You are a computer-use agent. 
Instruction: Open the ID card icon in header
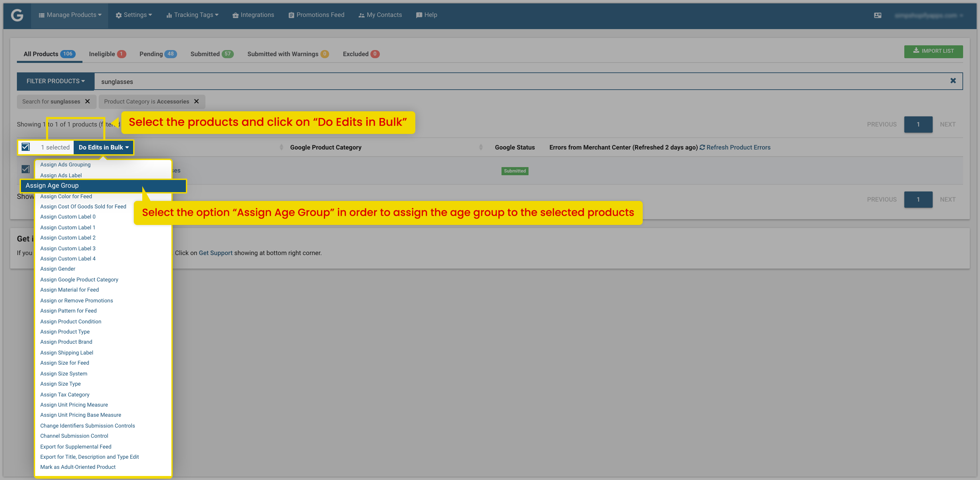[x=877, y=15]
